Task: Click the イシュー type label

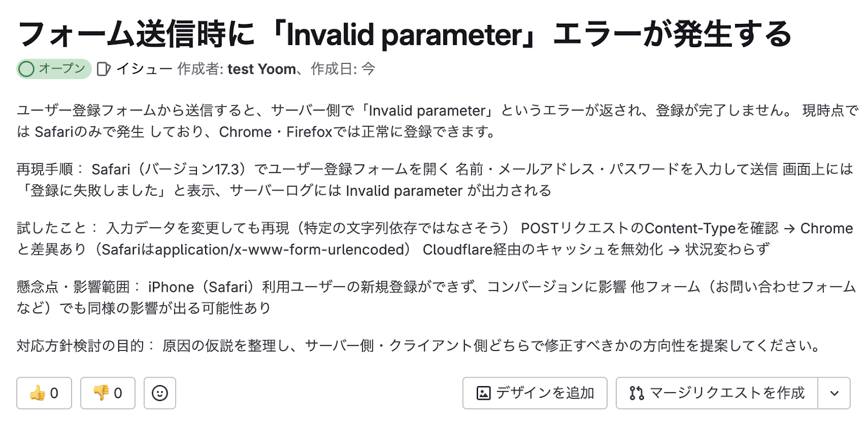Action: [144, 69]
